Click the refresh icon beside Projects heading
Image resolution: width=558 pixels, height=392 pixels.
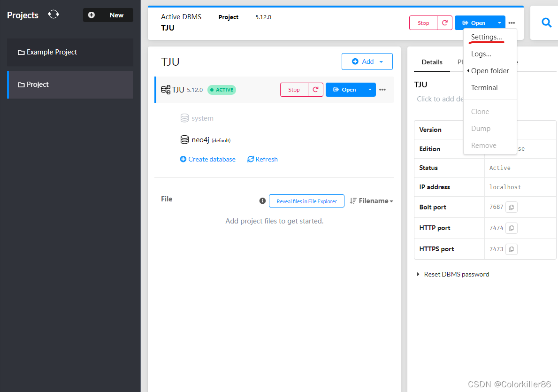pos(53,14)
